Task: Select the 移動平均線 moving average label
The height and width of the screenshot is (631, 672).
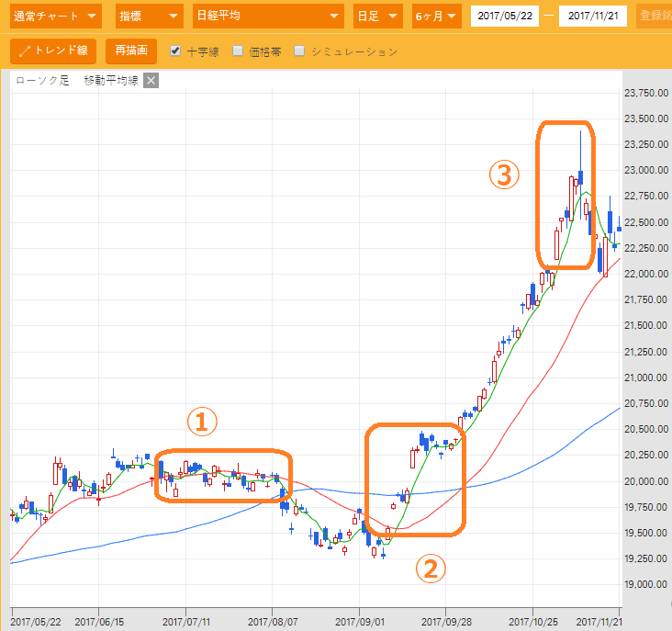Action: [x=110, y=81]
